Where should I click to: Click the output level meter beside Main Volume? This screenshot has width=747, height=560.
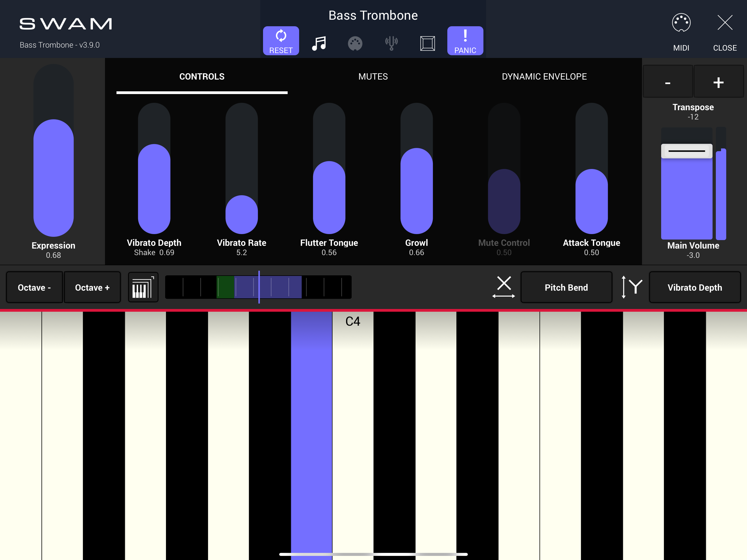click(721, 183)
